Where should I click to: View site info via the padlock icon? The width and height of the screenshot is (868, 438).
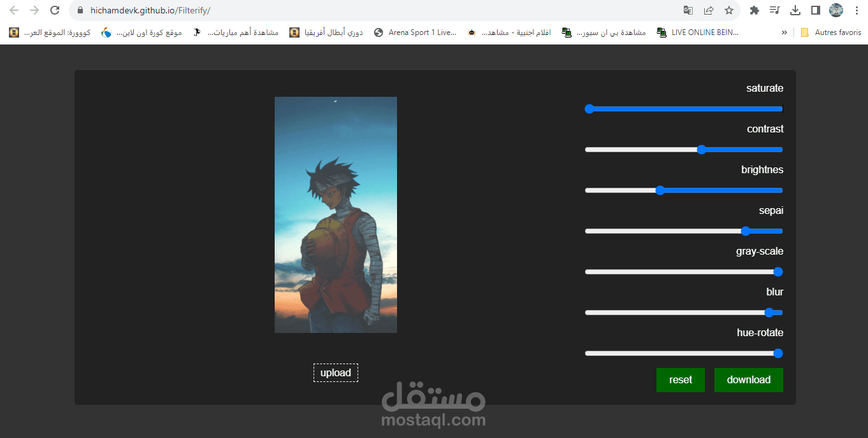pyautogui.click(x=80, y=10)
